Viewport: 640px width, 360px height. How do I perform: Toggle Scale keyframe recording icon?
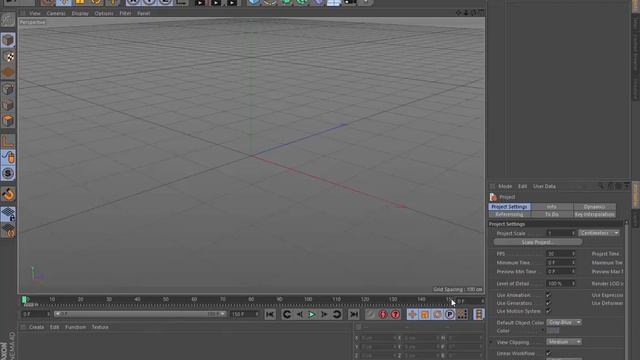tap(425, 314)
